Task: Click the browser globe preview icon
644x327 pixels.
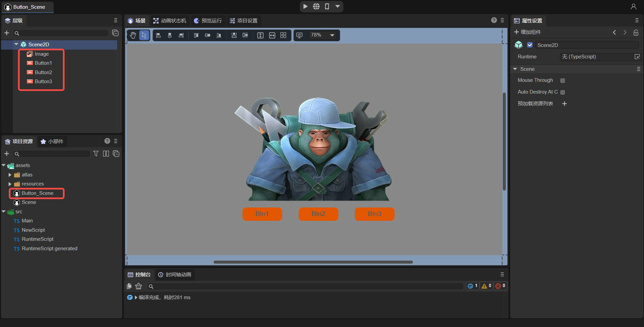Action: 316,6
